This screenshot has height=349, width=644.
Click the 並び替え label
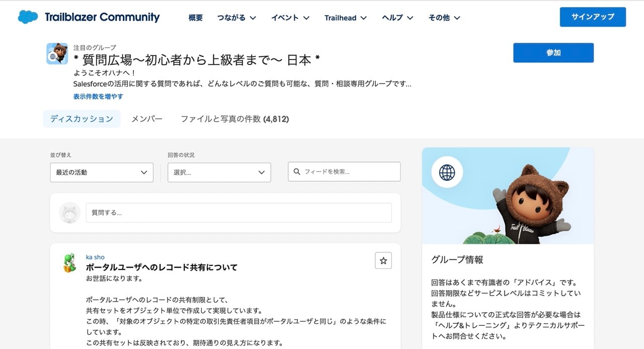(x=61, y=155)
